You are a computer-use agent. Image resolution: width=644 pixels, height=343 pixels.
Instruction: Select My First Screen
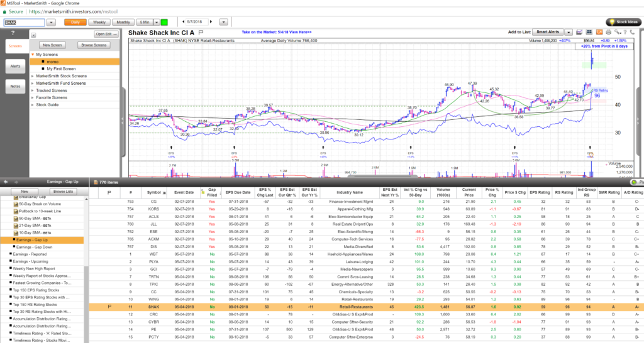click(x=61, y=69)
